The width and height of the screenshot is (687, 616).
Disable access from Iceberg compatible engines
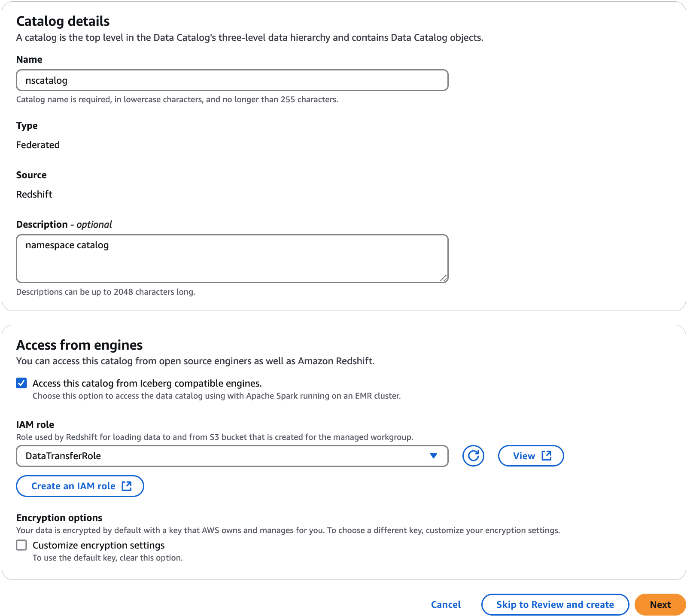tap(21, 383)
